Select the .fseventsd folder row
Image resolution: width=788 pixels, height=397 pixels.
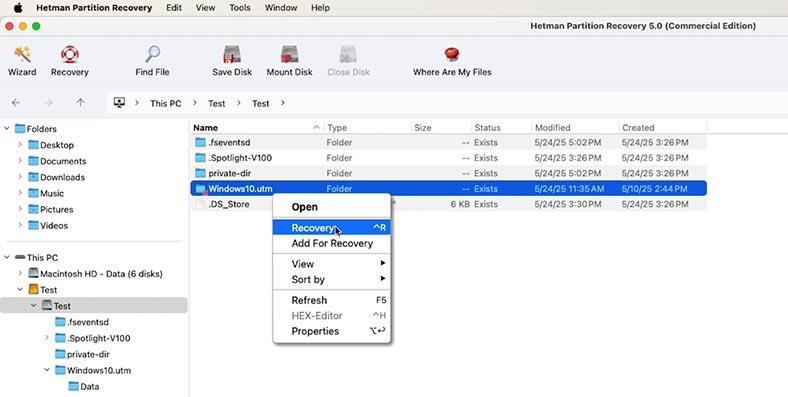[x=448, y=143]
